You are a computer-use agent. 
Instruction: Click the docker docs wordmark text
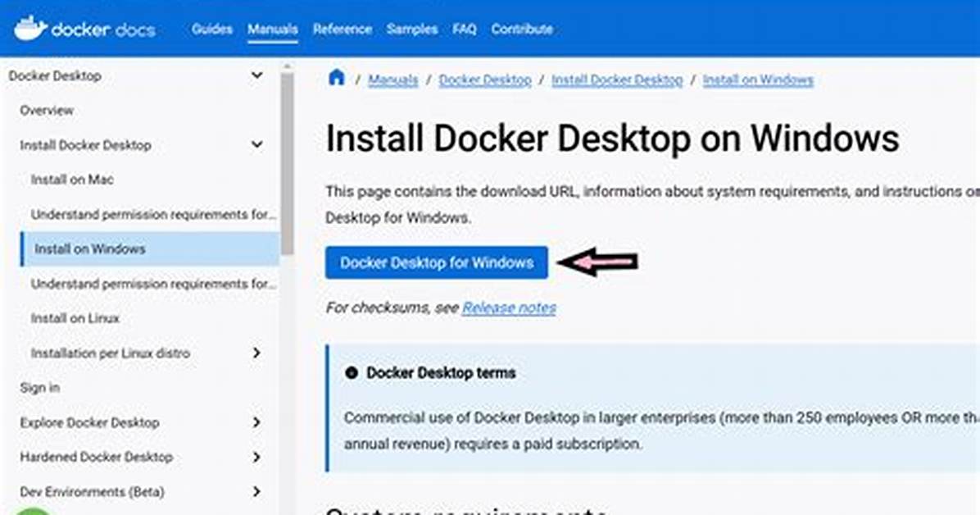(103, 30)
